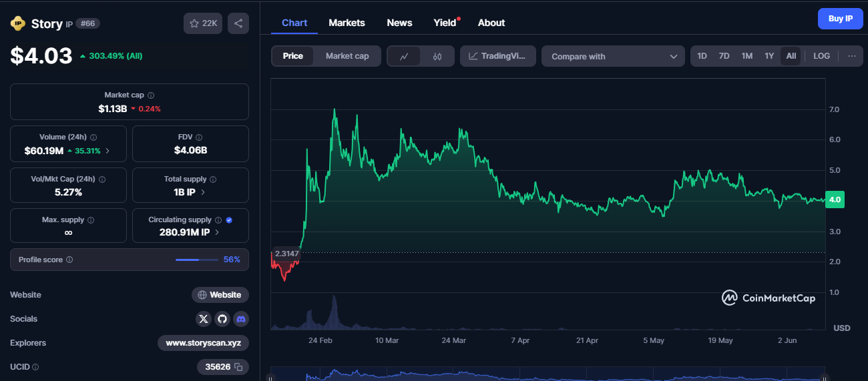Image resolution: width=868 pixels, height=381 pixels.
Task: Click the Max. supply info icon
Action: [91, 220]
